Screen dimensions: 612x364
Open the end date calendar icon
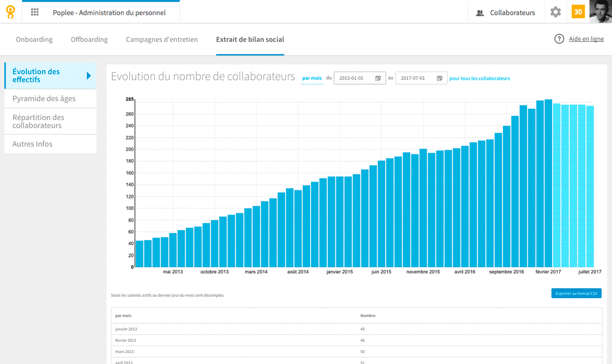tap(439, 78)
